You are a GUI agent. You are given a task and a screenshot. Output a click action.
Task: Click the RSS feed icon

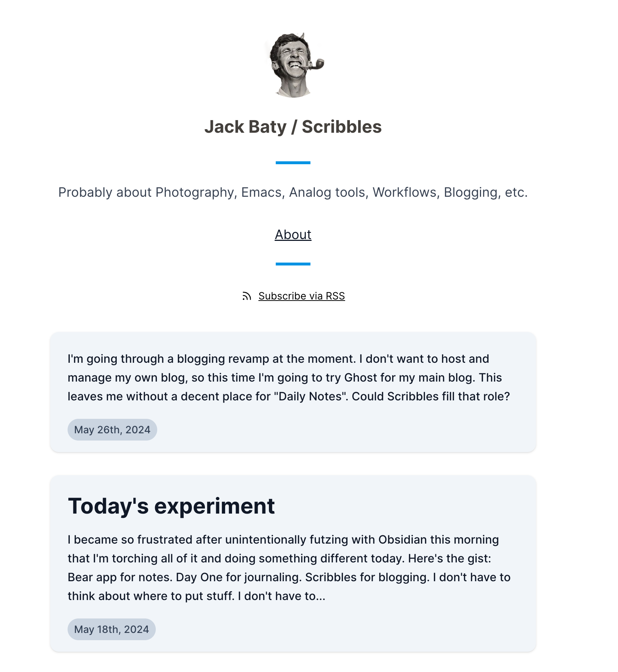246,296
